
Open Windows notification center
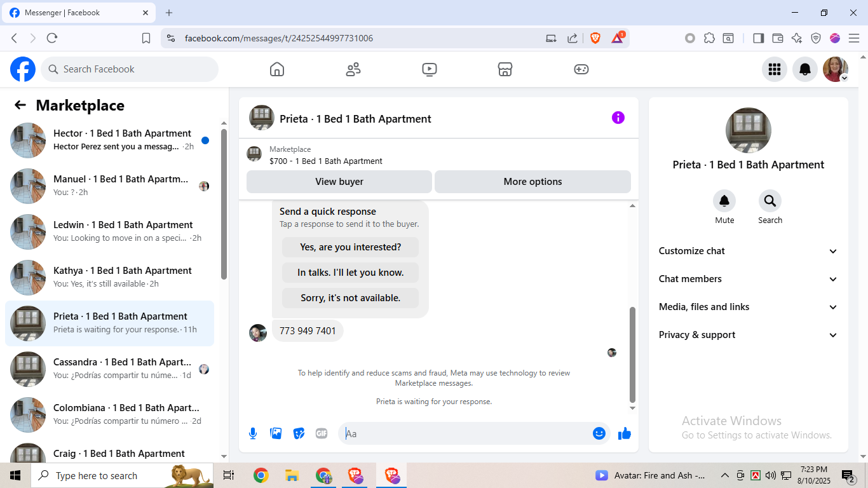point(848,475)
